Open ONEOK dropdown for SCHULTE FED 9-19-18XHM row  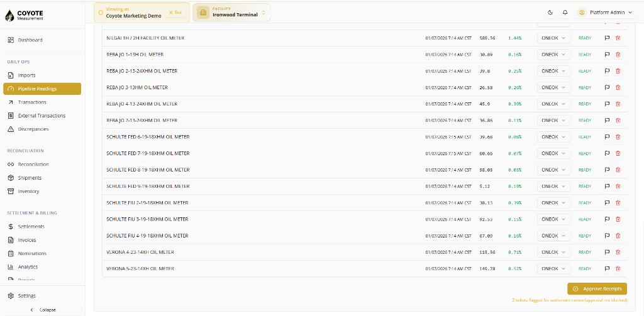click(x=553, y=187)
